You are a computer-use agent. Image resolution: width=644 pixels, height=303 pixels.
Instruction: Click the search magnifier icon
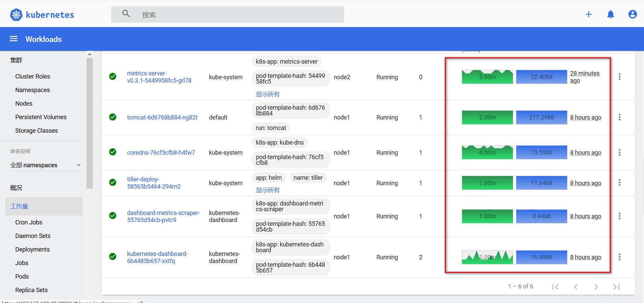(x=126, y=14)
